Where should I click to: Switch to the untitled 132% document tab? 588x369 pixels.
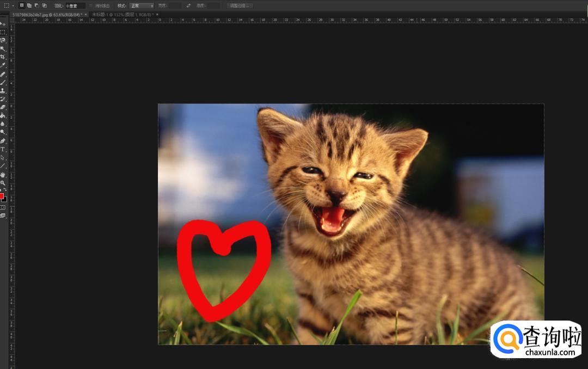click(x=122, y=15)
